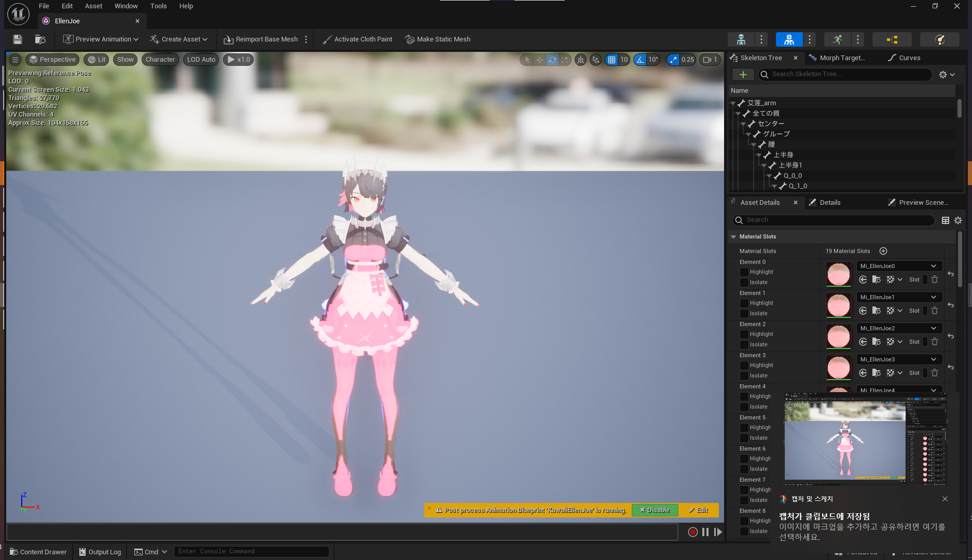The height and width of the screenshot is (560, 972).
Task: Toggle surface snapping icon
Action: pyautogui.click(x=596, y=60)
